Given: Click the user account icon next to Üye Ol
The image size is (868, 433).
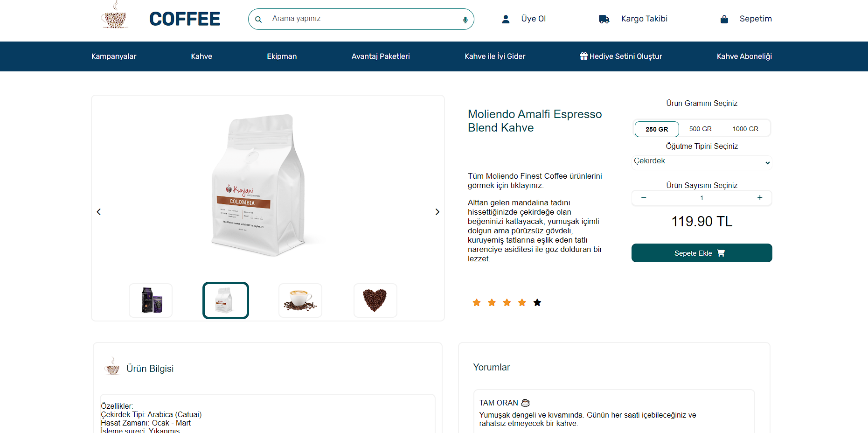Looking at the screenshot, I should click(x=506, y=19).
